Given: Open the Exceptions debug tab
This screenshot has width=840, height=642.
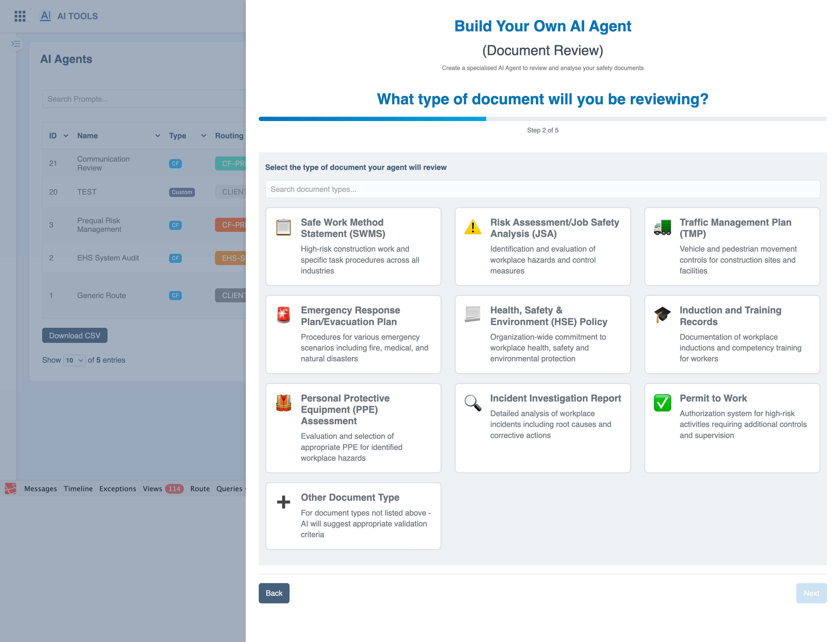Looking at the screenshot, I should (117, 488).
